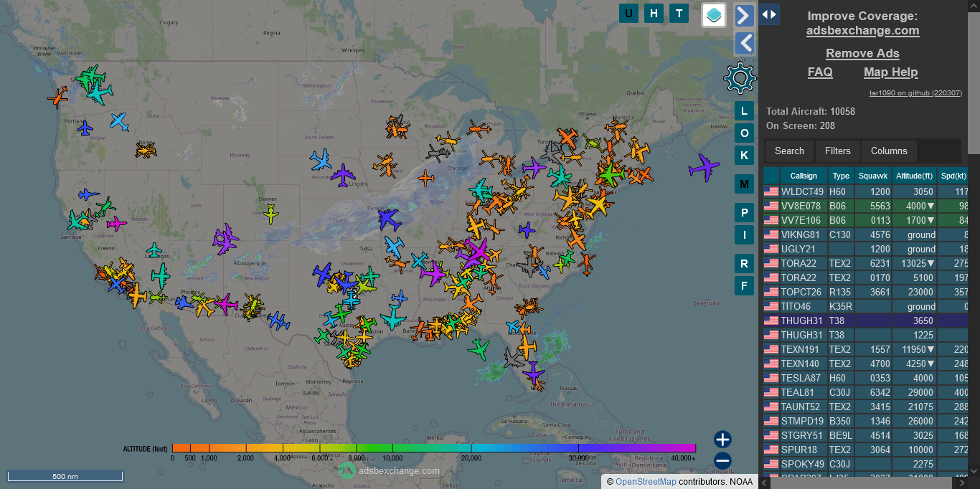Image resolution: width=980 pixels, height=489 pixels.
Task: Open the map layers selector
Action: point(714,15)
